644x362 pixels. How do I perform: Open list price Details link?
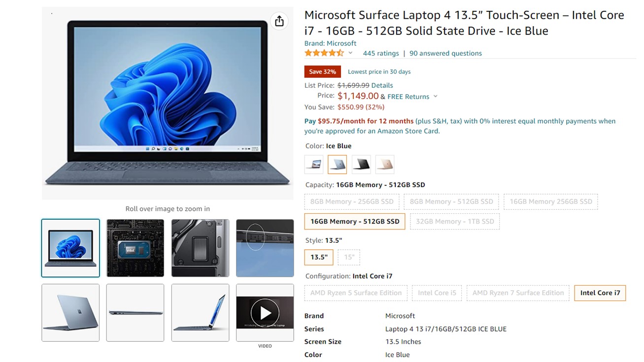382,85
